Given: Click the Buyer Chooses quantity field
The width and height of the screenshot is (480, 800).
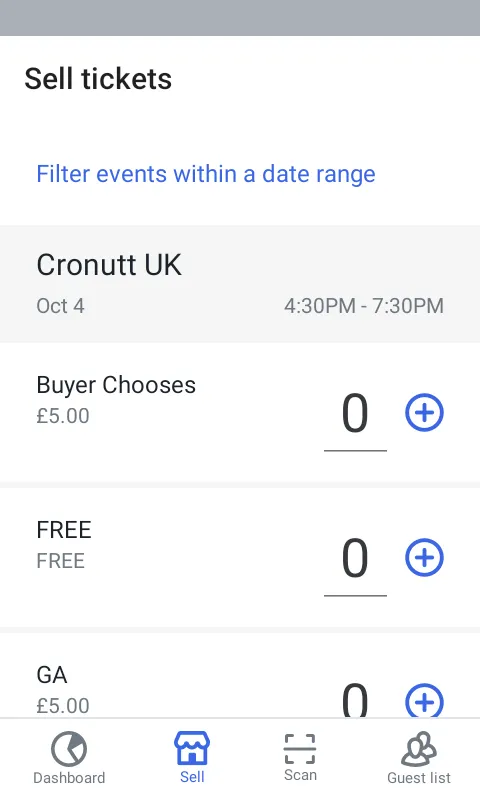Looking at the screenshot, I should coord(355,418).
